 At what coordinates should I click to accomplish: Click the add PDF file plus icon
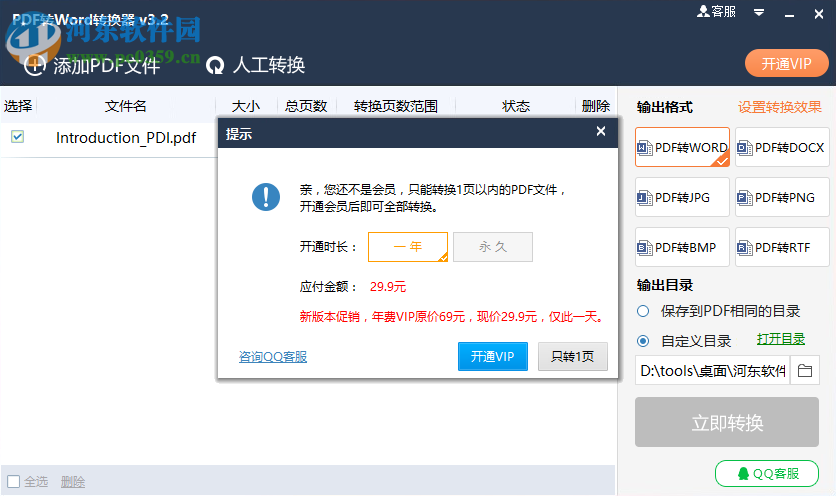pos(35,65)
